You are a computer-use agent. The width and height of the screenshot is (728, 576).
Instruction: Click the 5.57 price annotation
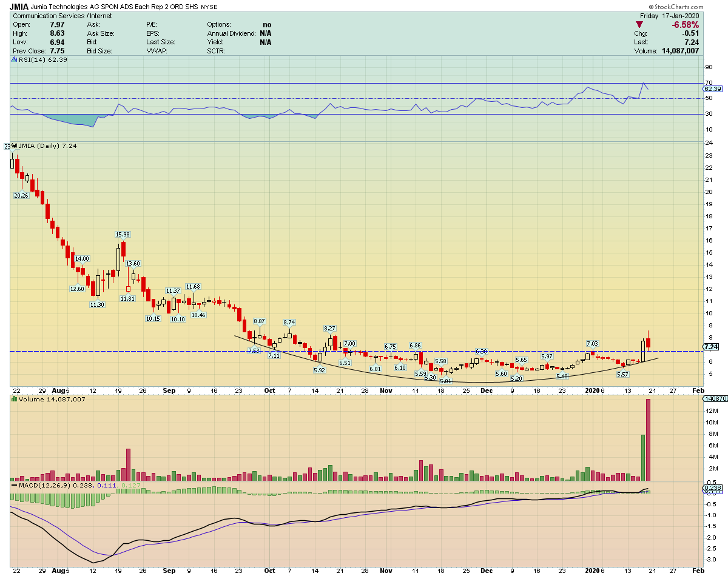pyautogui.click(x=622, y=374)
